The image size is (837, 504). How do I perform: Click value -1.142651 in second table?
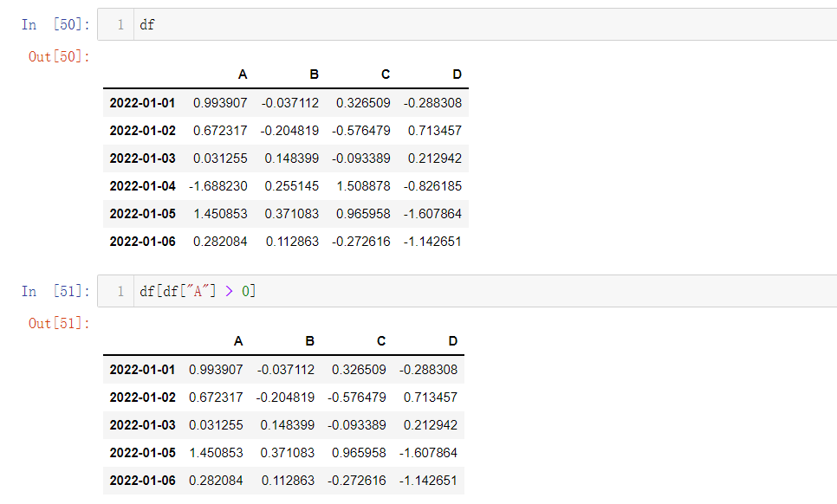tap(429, 481)
